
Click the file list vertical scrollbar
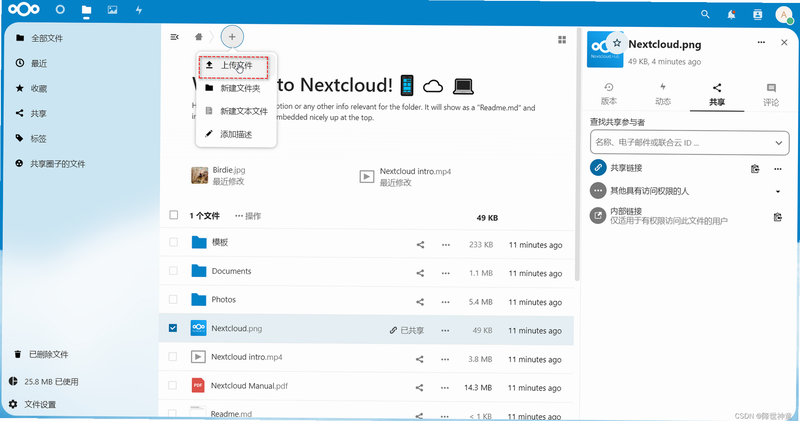point(577,153)
